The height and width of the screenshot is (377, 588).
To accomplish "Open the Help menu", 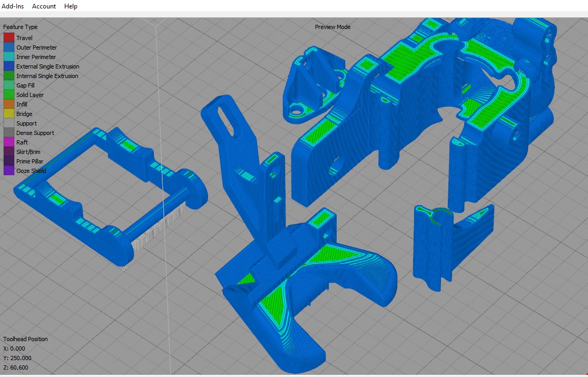I will [x=71, y=6].
